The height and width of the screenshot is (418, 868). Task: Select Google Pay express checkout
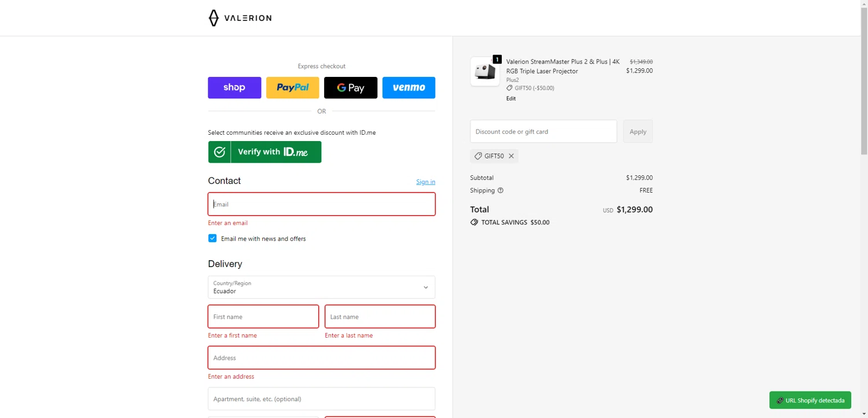pos(351,88)
